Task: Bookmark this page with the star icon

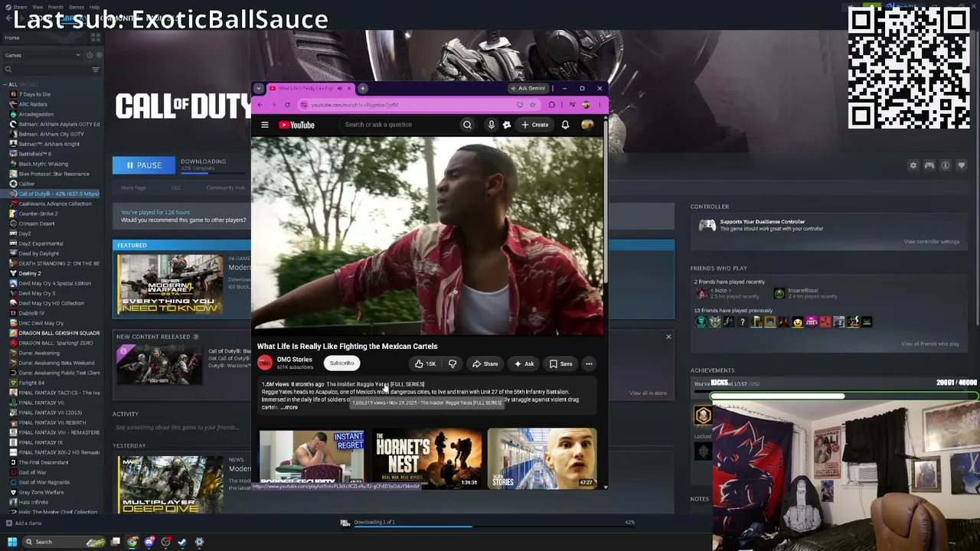Action: pos(532,105)
